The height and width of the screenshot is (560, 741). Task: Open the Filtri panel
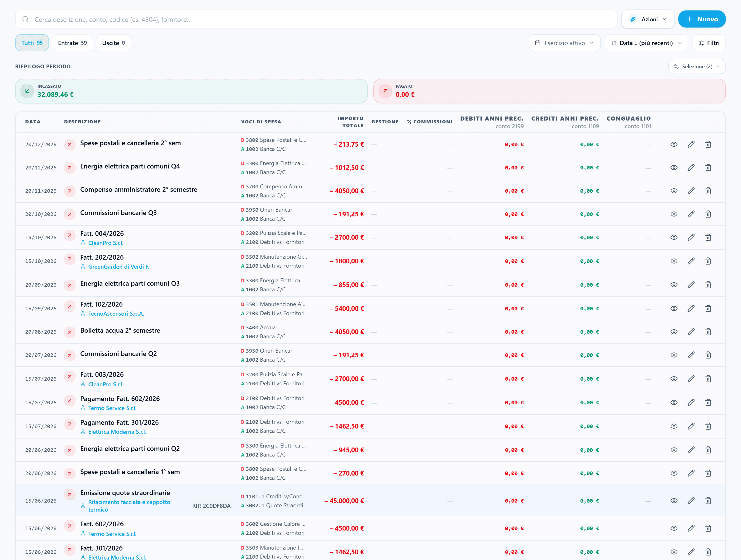click(x=709, y=43)
